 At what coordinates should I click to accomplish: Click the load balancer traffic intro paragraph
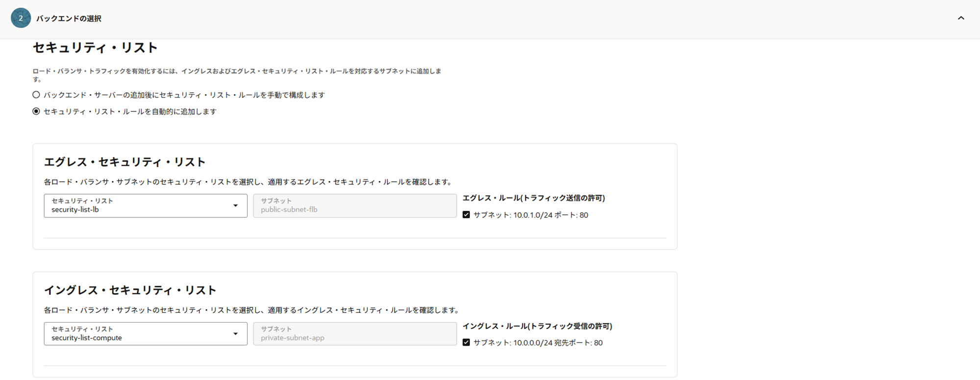click(x=237, y=75)
